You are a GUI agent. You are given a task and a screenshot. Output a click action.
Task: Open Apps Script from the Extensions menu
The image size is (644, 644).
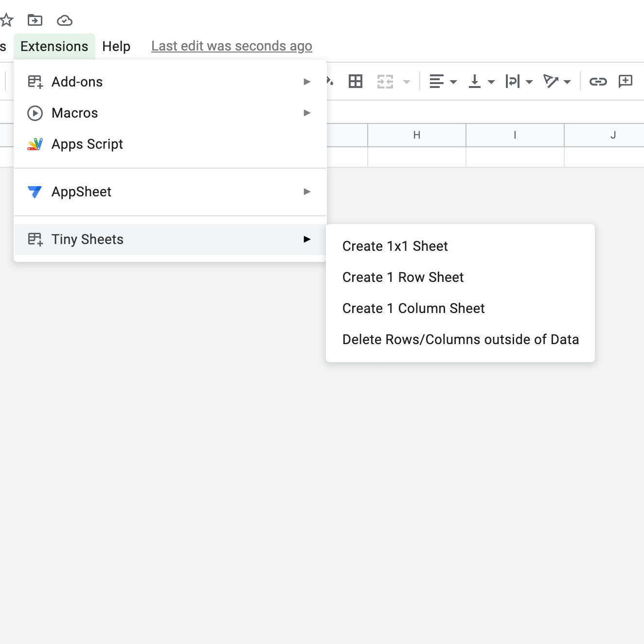(87, 144)
